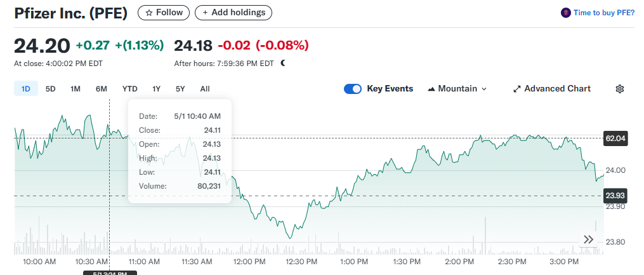The width and height of the screenshot is (644, 275).
Task: Open the Advanced Chart view
Action: tap(552, 89)
